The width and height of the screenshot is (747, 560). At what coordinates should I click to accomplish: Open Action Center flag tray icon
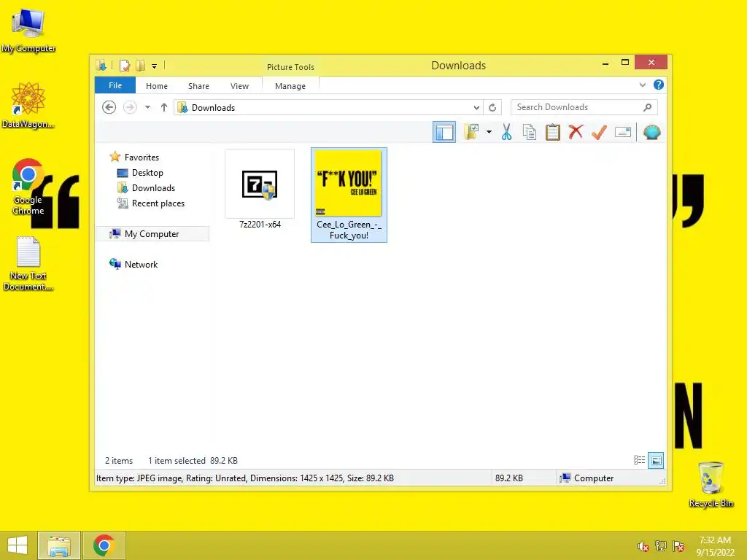pyautogui.click(x=678, y=546)
